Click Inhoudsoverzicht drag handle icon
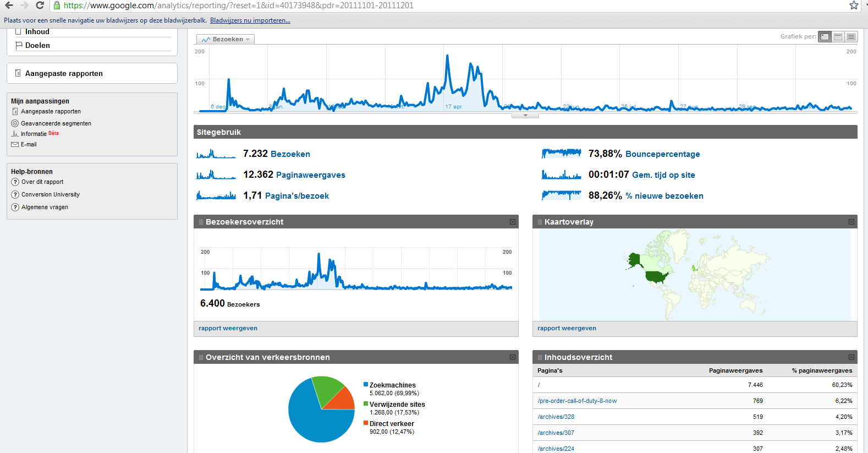Image resolution: width=868 pixels, height=453 pixels. 540,357
